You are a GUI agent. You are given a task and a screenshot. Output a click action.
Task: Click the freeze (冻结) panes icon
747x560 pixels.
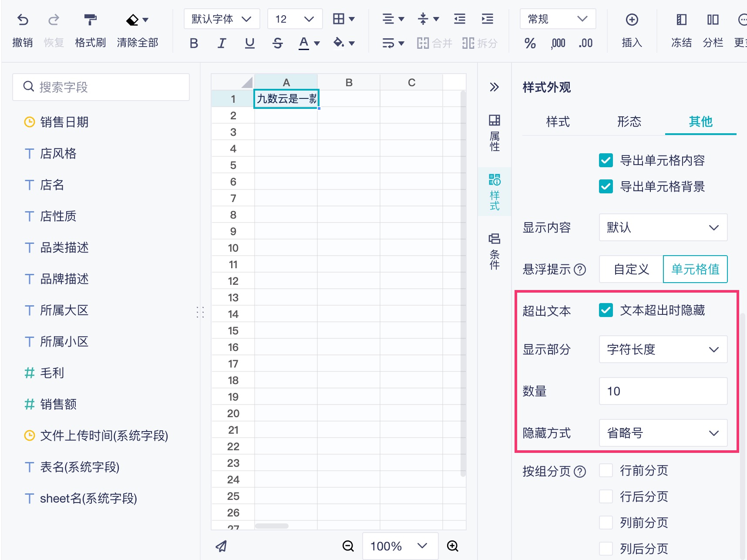pyautogui.click(x=681, y=20)
